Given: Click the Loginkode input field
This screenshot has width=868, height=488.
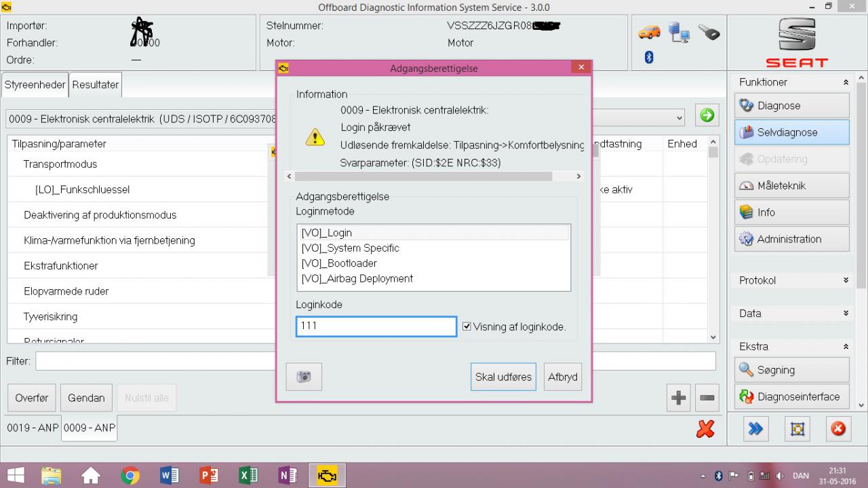Looking at the screenshot, I should coord(376,326).
